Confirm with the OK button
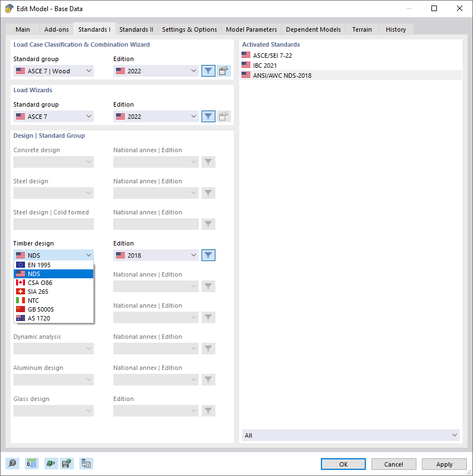Image resolution: width=473 pixels, height=476 pixels. coord(343,464)
